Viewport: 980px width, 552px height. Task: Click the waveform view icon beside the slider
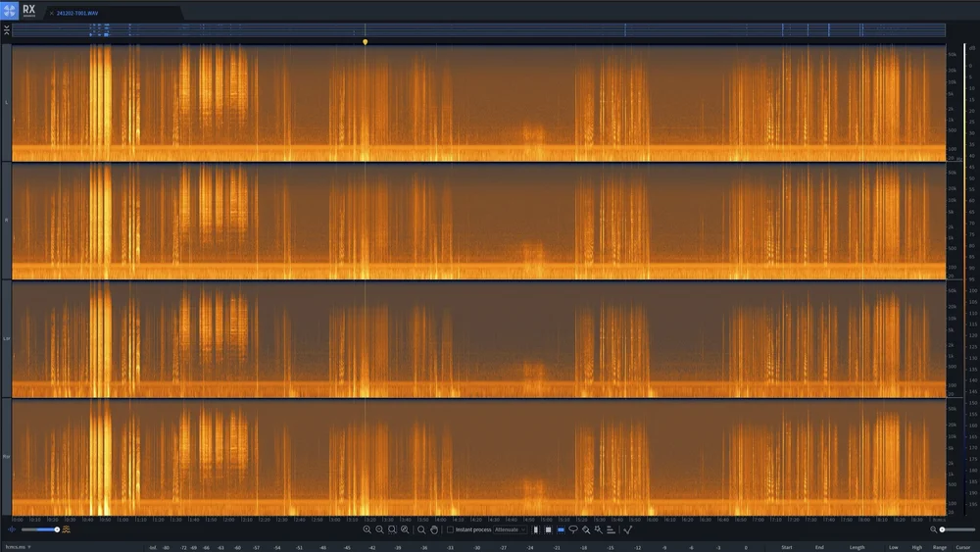tap(11, 529)
